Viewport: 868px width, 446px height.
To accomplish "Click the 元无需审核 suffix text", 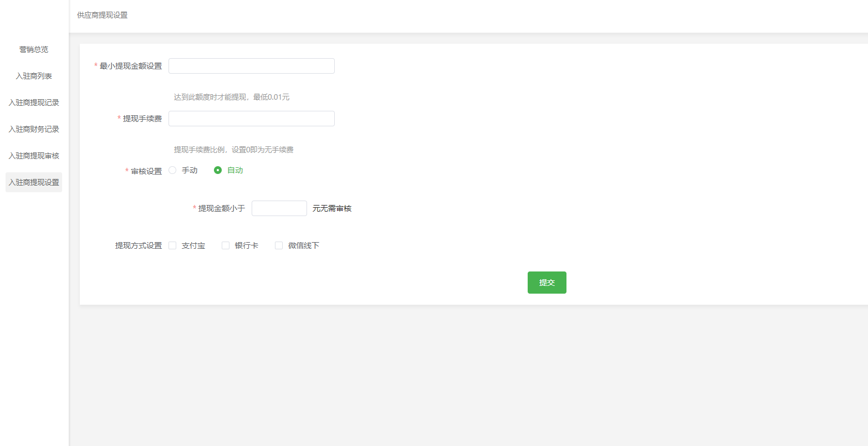I will [x=332, y=208].
